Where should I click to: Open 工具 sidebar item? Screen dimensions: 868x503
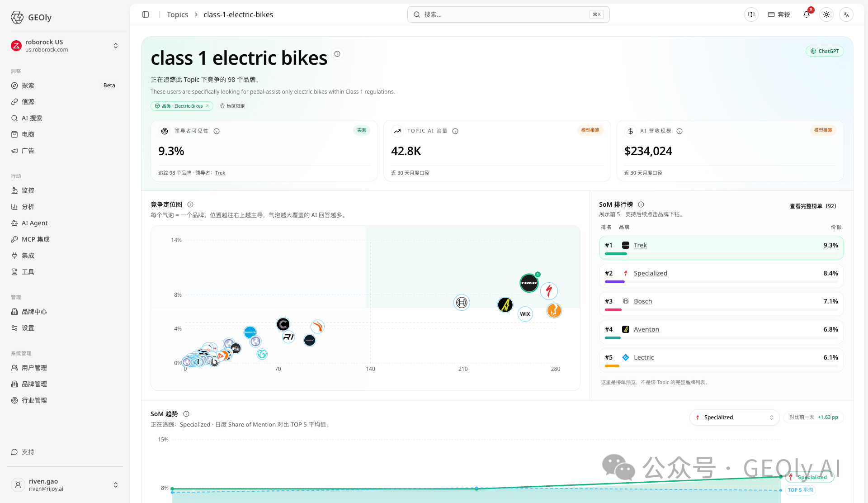point(65,272)
